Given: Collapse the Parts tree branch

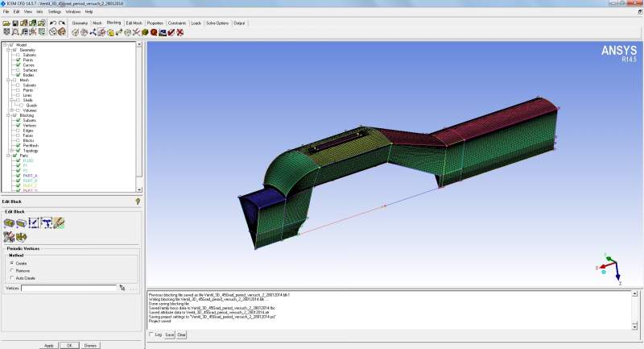Looking at the screenshot, I should coord(8,156).
